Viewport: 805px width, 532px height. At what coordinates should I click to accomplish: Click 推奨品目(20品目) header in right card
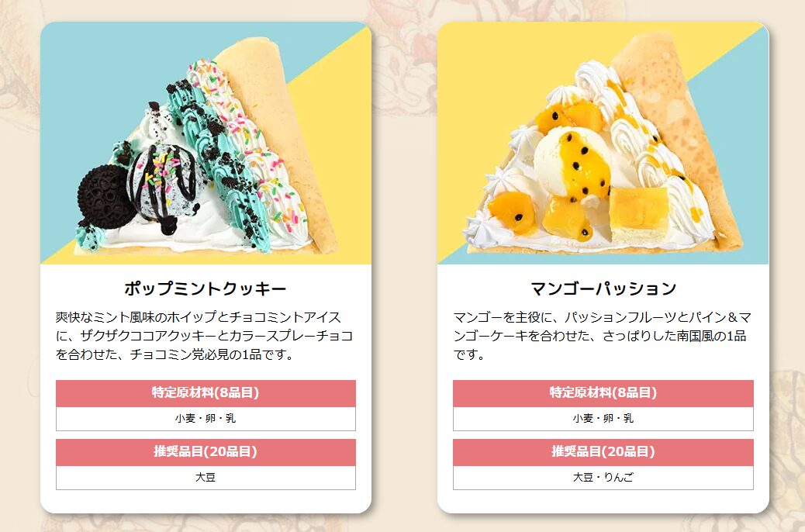click(x=603, y=452)
